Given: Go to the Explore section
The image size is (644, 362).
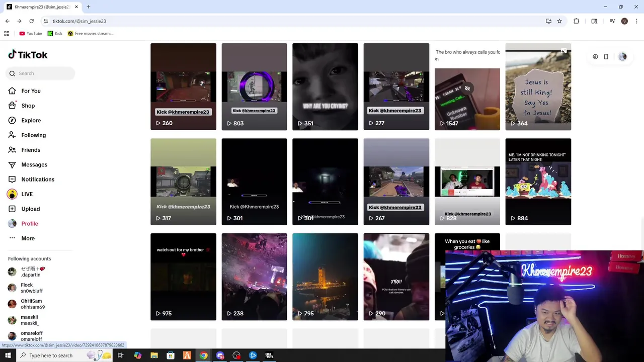Looking at the screenshot, I should (31, 121).
